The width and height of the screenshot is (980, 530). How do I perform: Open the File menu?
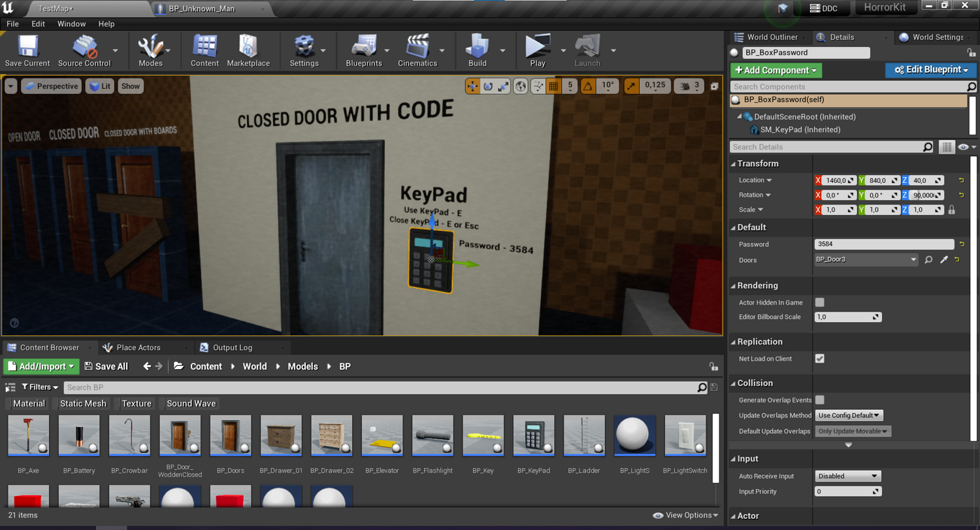click(12, 24)
